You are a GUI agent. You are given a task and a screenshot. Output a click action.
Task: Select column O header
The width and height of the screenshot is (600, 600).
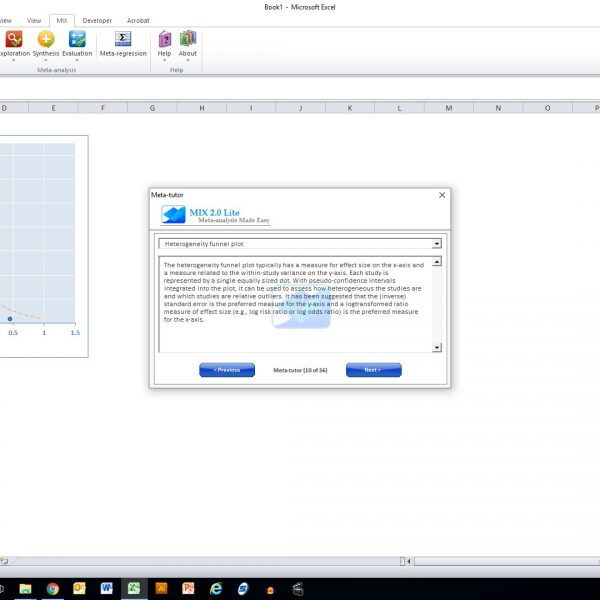548,108
